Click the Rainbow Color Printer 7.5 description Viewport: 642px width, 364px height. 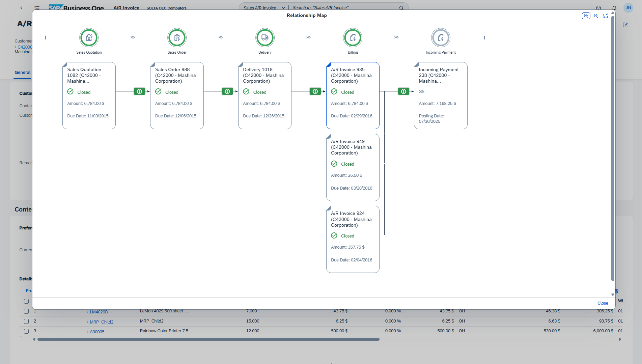[164, 331]
